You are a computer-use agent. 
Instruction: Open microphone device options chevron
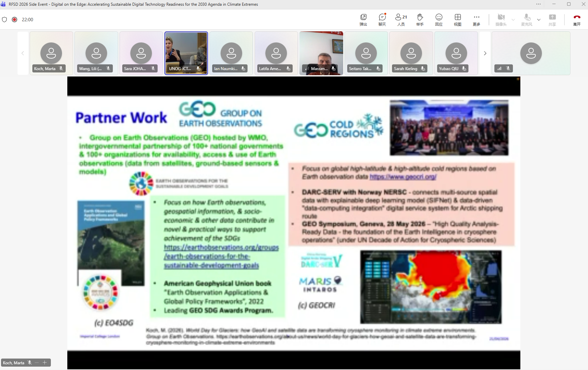(x=539, y=20)
